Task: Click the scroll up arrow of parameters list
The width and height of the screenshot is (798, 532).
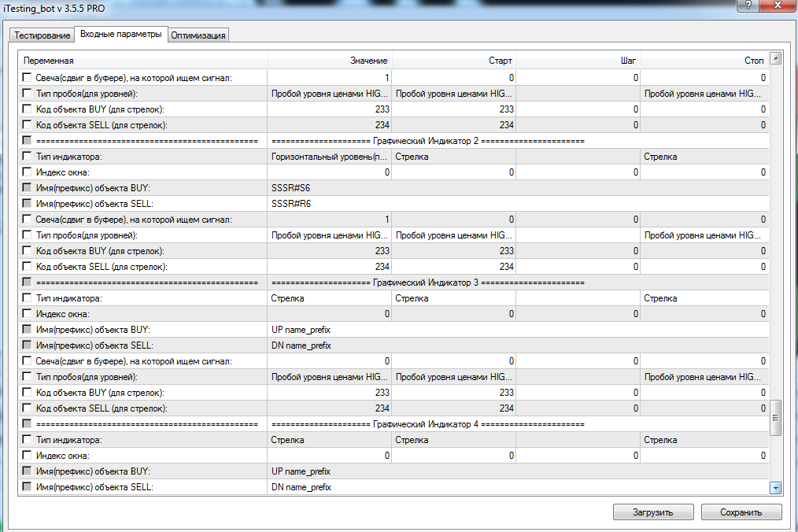Action: [x=775, y=59]
